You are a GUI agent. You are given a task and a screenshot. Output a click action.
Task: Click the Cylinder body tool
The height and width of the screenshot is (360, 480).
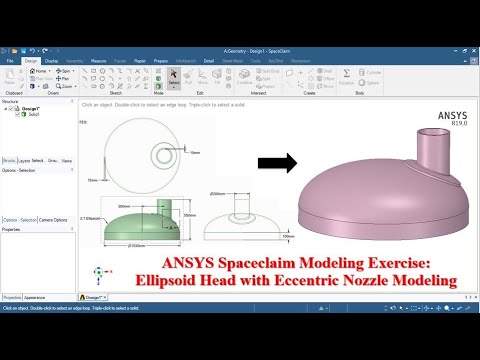pos(370,72)
